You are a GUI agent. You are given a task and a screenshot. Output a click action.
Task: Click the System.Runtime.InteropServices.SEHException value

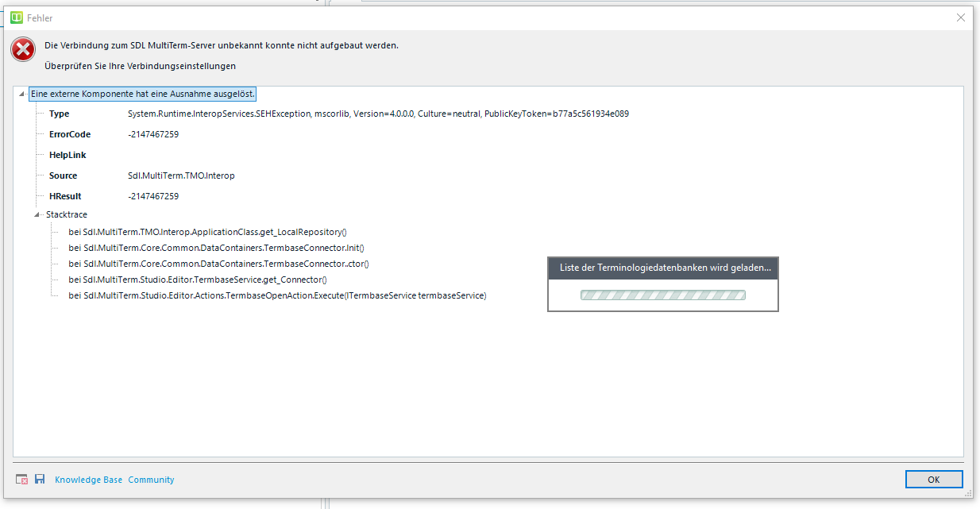(x=378, y=114)
